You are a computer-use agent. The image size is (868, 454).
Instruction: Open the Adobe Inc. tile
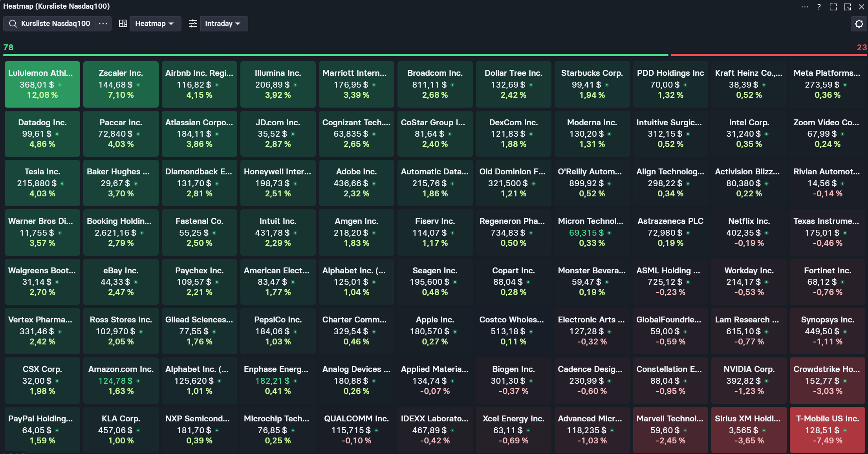point(357,183)
